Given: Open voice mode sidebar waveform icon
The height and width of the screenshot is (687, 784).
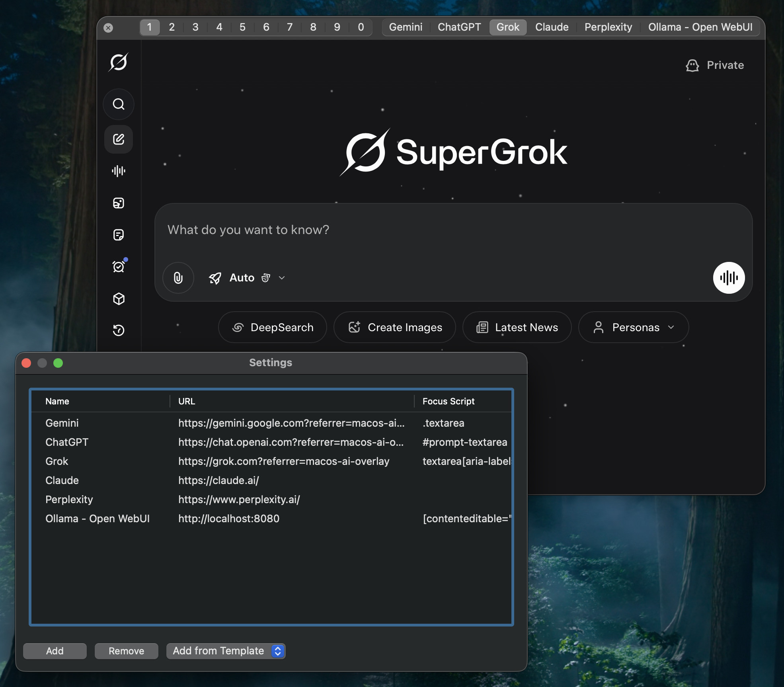Looking at the screenshot, I should (119, 171).
